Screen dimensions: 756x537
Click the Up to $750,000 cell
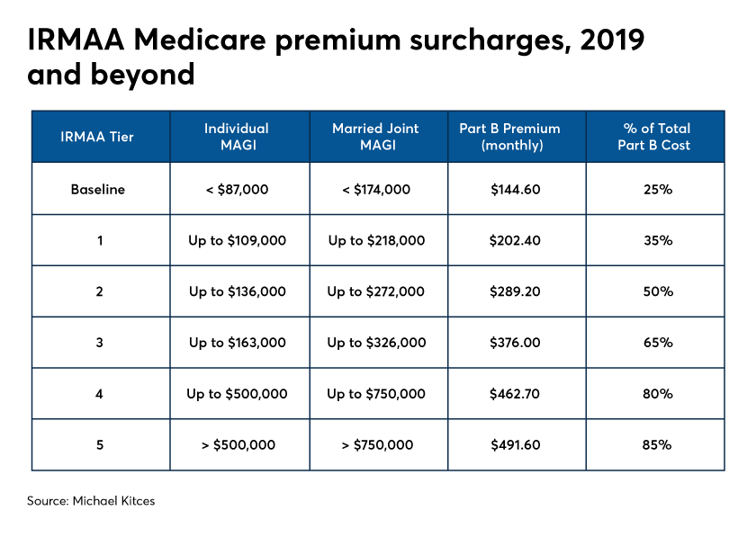(376, 394)
